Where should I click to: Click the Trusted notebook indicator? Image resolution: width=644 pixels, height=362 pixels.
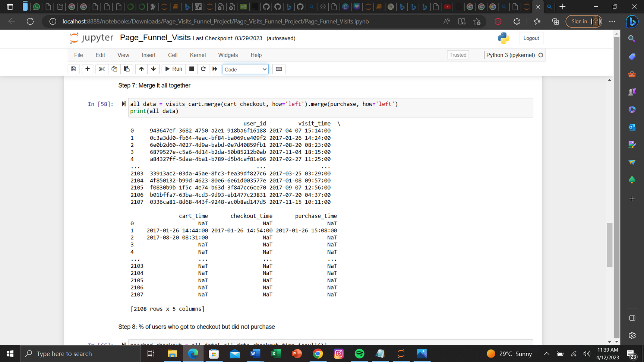458,55
